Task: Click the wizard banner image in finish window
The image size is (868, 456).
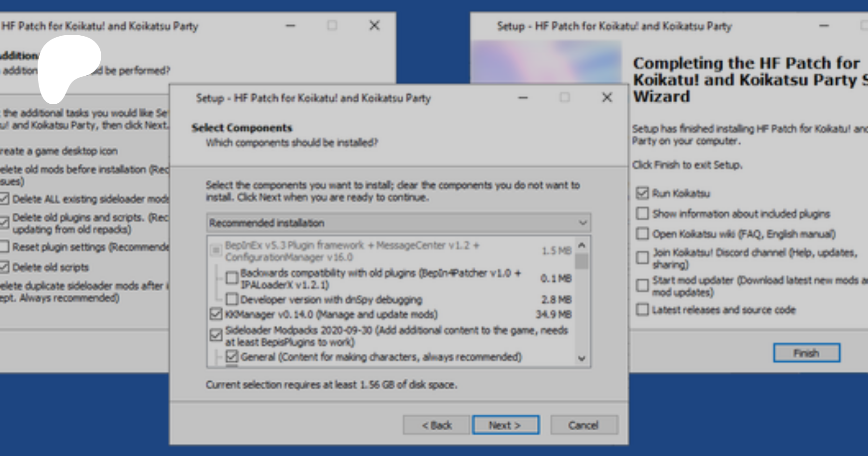Action: [546, 62]
